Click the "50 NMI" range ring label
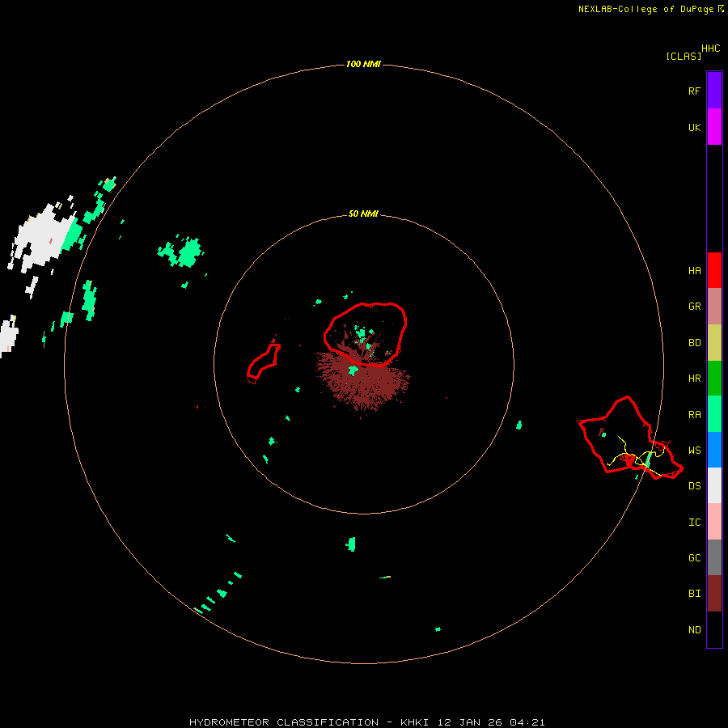The width and height of the screenshot is (728, 728). tap(363, 214)
